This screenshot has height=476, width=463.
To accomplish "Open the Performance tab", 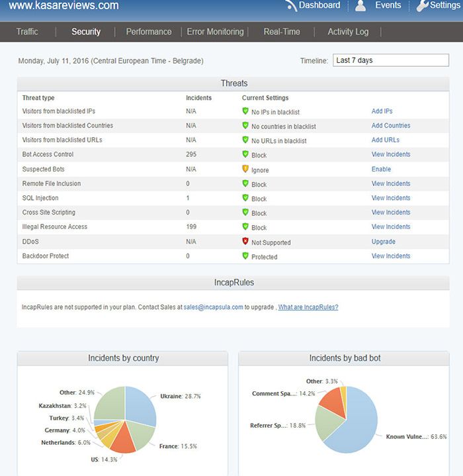I will point(148,32).
